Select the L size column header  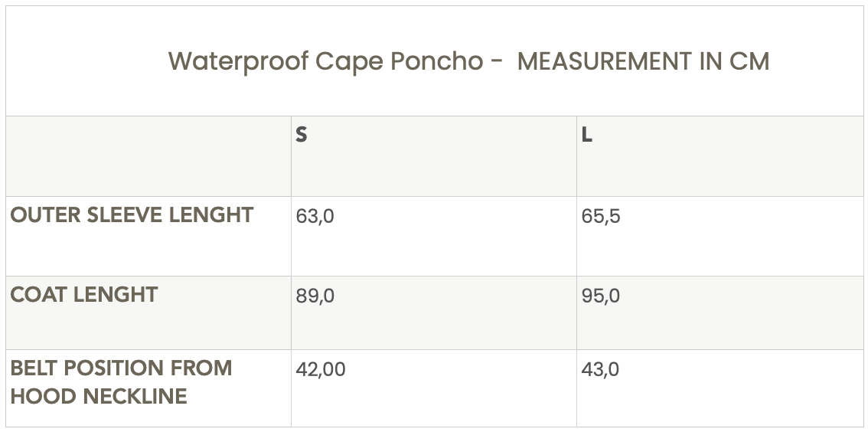coord(587,135)
